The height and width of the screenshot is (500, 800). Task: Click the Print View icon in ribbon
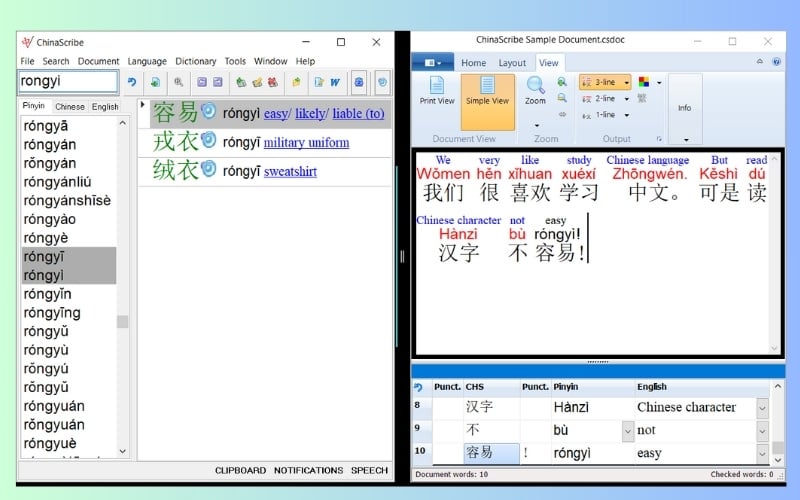tap(437, 85)
